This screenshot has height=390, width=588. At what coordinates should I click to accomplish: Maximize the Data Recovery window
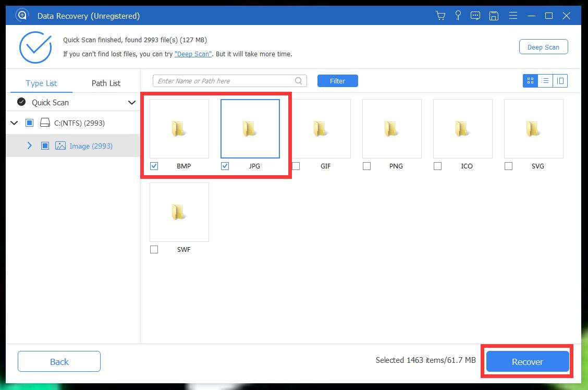coord(549,16)
